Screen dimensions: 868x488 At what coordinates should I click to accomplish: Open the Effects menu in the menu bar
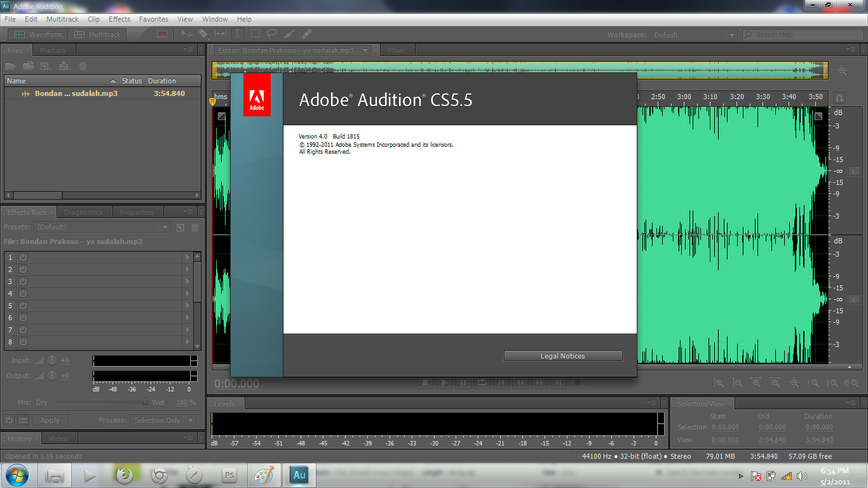point(119,19)
